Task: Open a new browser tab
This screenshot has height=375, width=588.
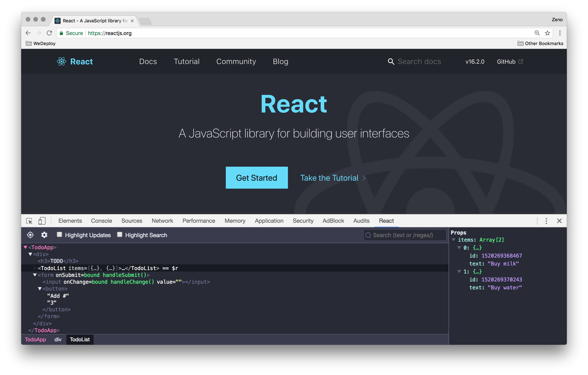Action: click(x=145, y=21)
